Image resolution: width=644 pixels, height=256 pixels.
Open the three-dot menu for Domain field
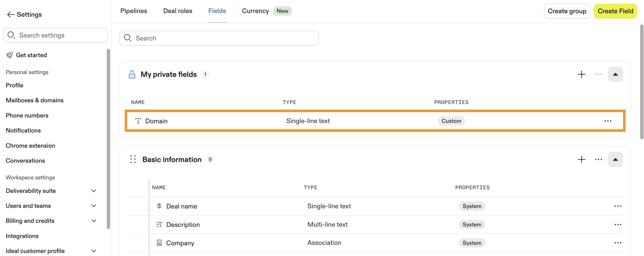point(608,121)
